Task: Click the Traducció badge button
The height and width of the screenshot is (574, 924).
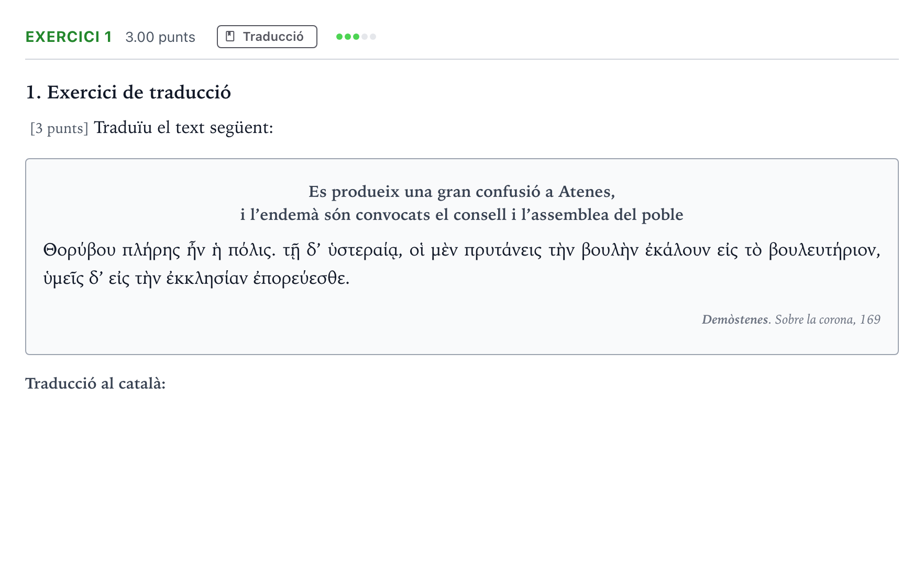Action: [x=267, y=37]
